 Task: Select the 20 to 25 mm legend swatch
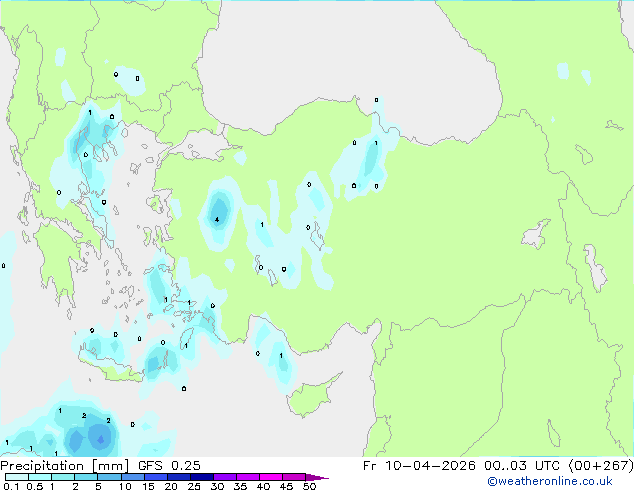point(178,477)
